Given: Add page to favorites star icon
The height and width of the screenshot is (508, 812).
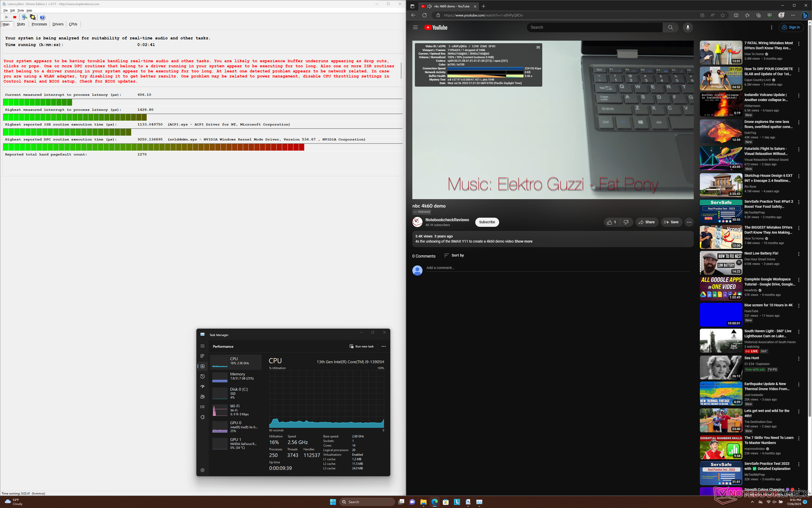Looking at the screenshot, I should (x=723, y=15).
